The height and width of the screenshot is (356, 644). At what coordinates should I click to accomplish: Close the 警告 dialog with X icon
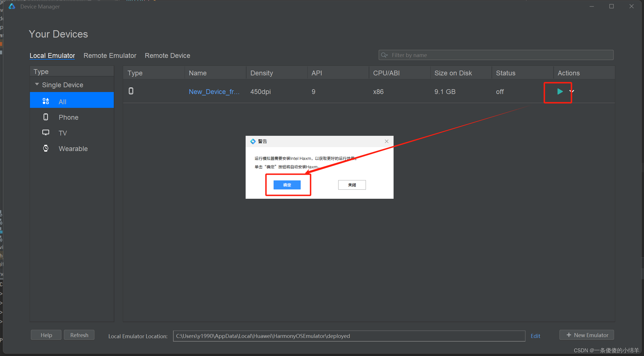pos(387,141)
